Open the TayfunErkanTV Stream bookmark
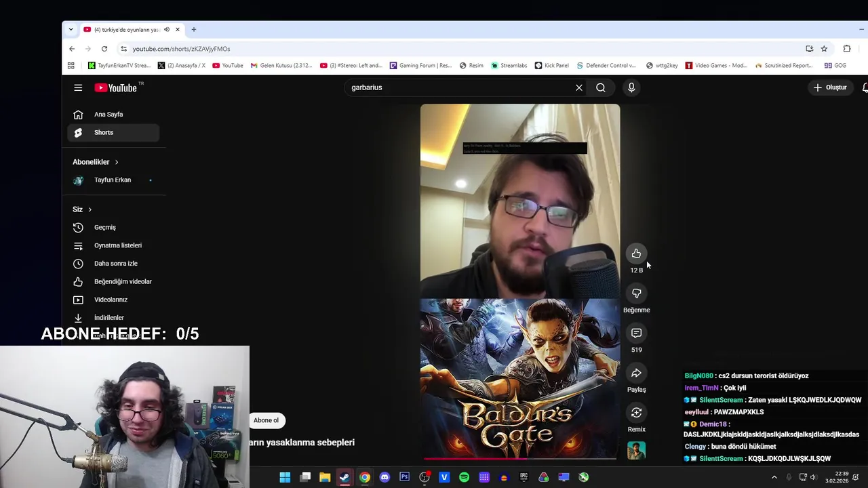 [x=119, y=66]
